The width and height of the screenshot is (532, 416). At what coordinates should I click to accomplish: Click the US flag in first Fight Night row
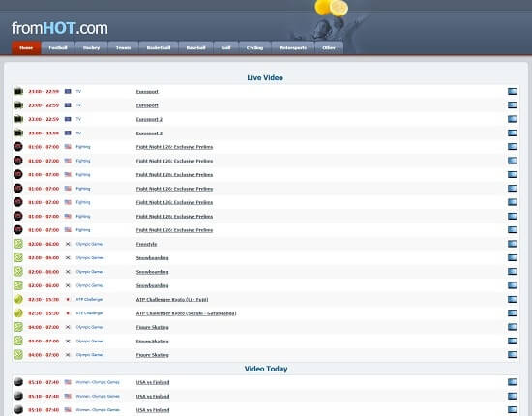coord(68,147)
